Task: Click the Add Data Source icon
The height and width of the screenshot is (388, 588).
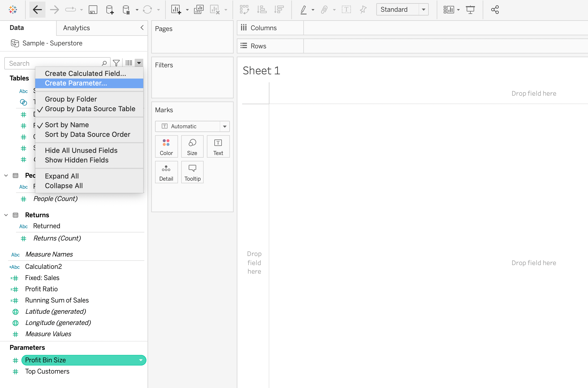Action: [109, 10]
